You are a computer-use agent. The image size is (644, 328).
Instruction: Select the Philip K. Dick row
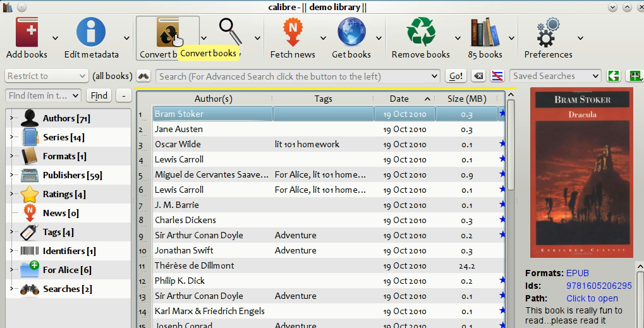tap(329, 281)
